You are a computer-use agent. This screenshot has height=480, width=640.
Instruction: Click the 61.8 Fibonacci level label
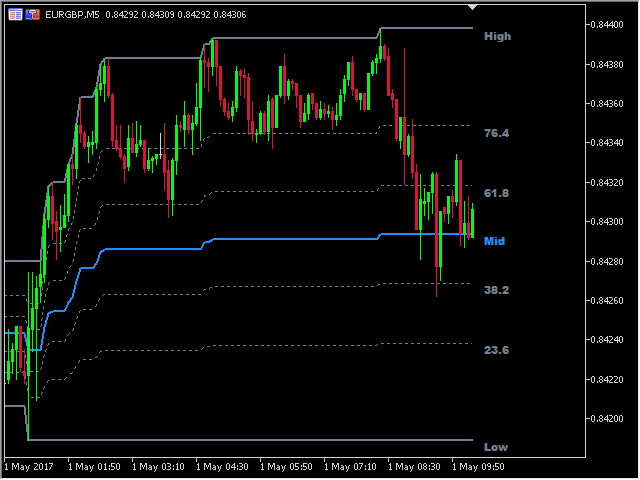click(x=496, y=193)
